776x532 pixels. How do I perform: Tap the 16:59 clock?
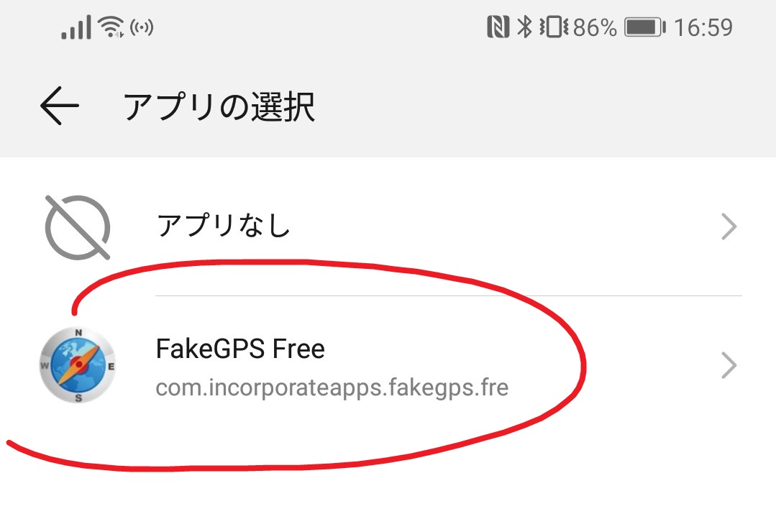click(x=703, y=27)
